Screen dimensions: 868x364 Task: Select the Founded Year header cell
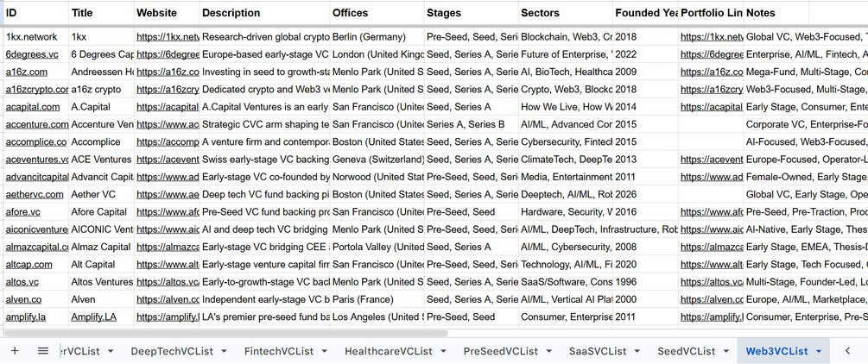[x=646, y=13]
